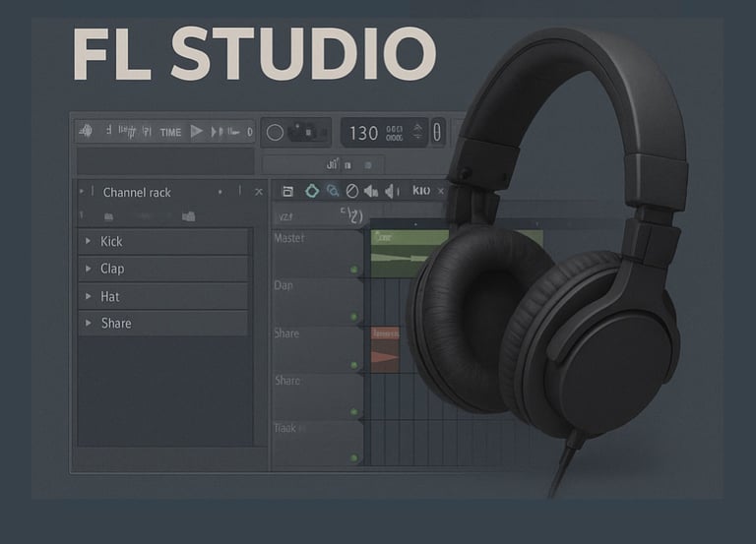Select the Share channel name in the rack
Image resolution: width=756 pixels, height=544 pixels.
116,324
